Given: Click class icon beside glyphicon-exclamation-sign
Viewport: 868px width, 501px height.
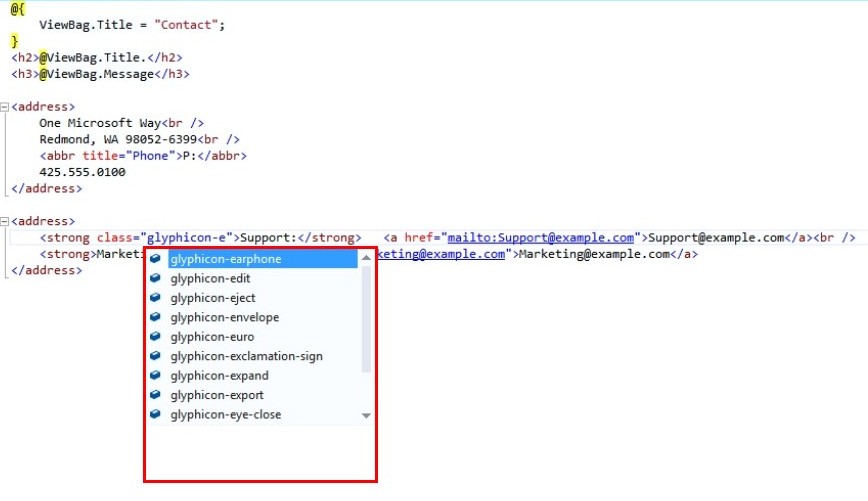Looking at the screenshot, I should click(156, 355).
